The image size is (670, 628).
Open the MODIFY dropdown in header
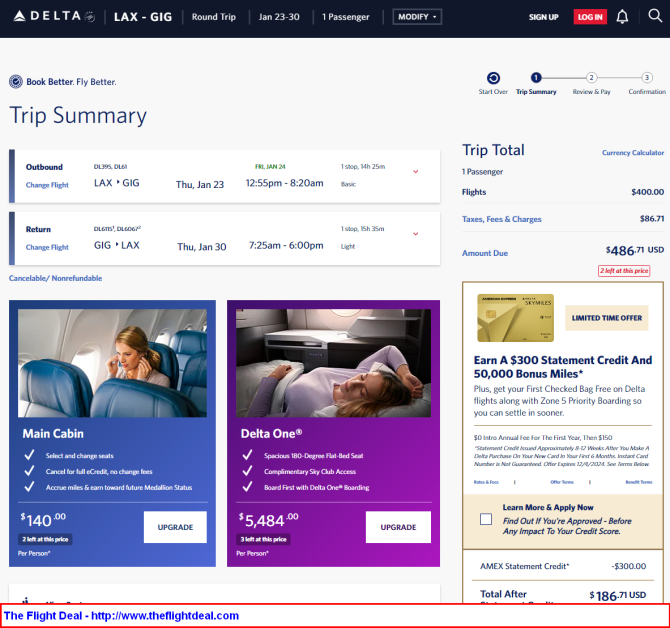tap(416, 17)
